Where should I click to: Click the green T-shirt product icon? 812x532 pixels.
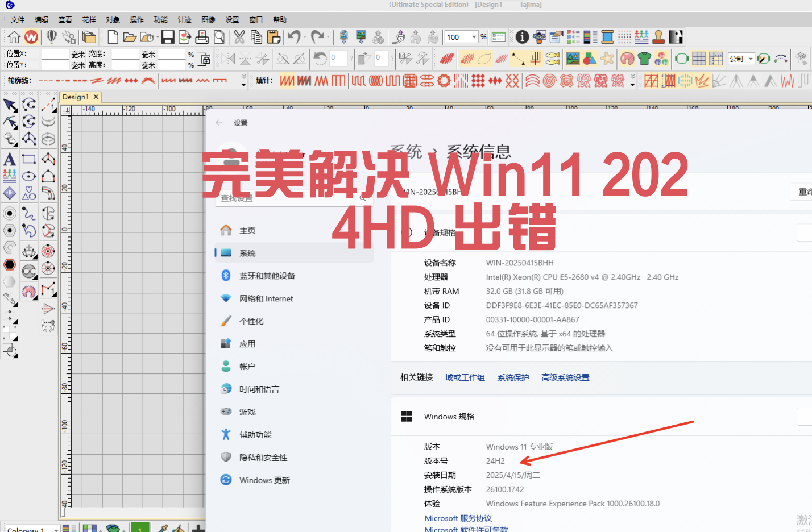tap(644, 59)
